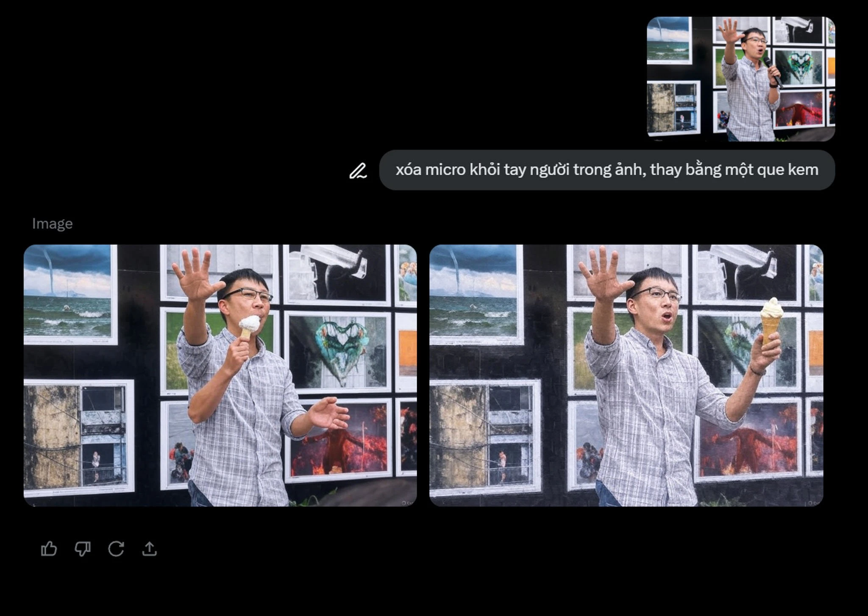This screenshot has height=616, width=868.
Task: Click the thumbs down dislike icon
Action: 82,549
